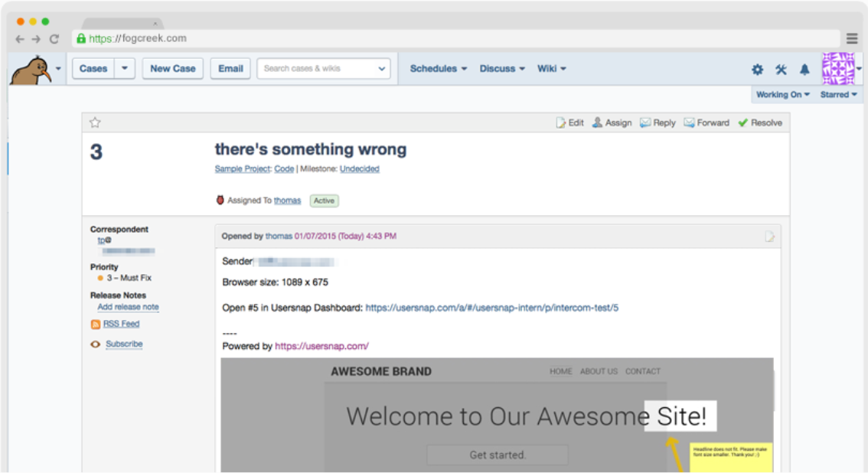
Task: Click the green padlock icon
Action: tap(81, 38)
